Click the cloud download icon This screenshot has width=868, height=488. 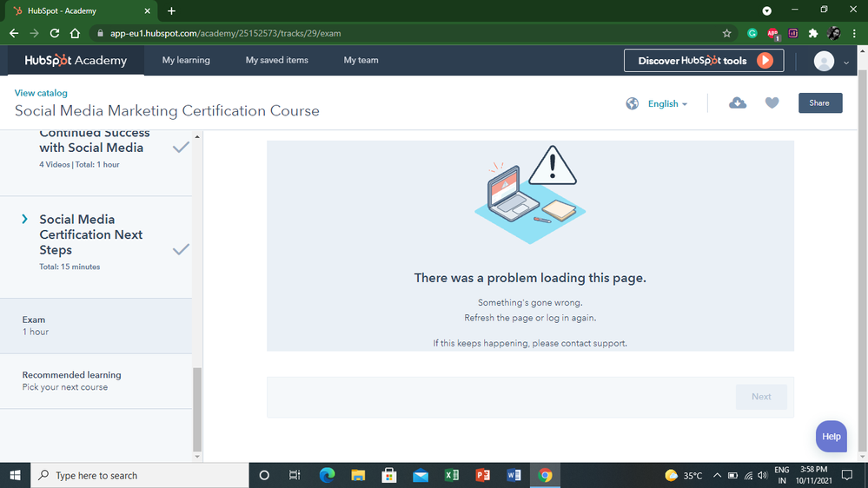[x=738, y=103]
